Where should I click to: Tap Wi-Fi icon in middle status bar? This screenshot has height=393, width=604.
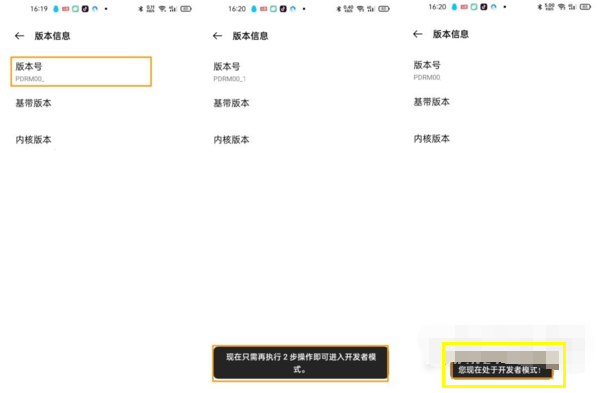click(x=361, y=9)
